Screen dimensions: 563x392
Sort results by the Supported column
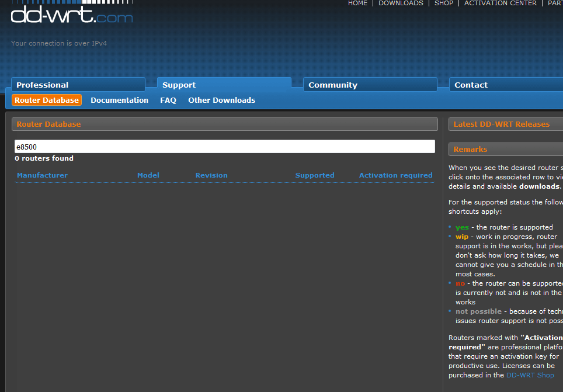(315, 175)
